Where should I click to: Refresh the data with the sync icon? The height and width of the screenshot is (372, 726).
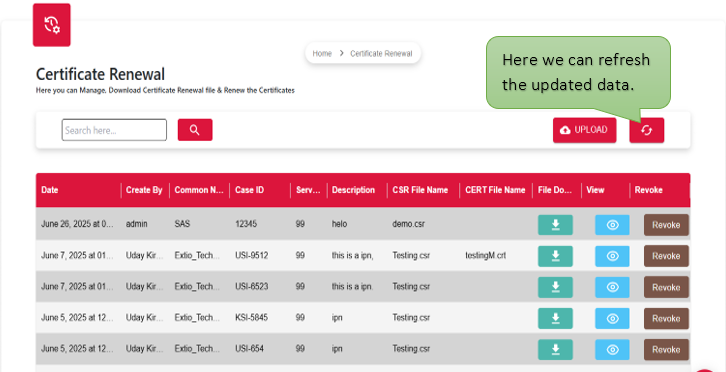[646, 130]
